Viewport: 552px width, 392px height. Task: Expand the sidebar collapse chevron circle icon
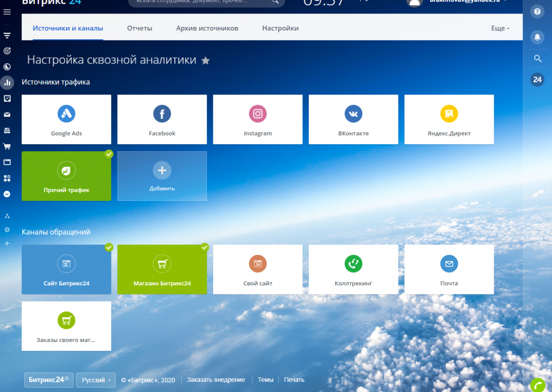(7, 194)
